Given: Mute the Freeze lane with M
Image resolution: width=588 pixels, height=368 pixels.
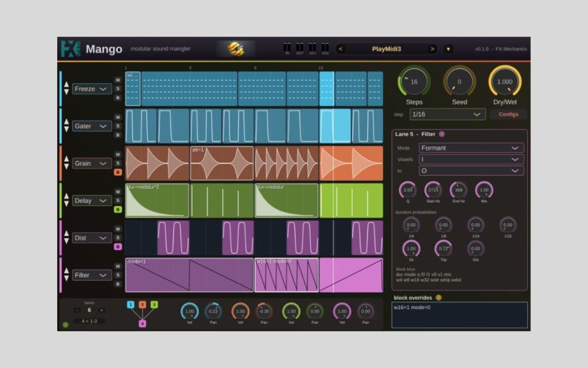Looking at the screenshot, I should point(118,80).
